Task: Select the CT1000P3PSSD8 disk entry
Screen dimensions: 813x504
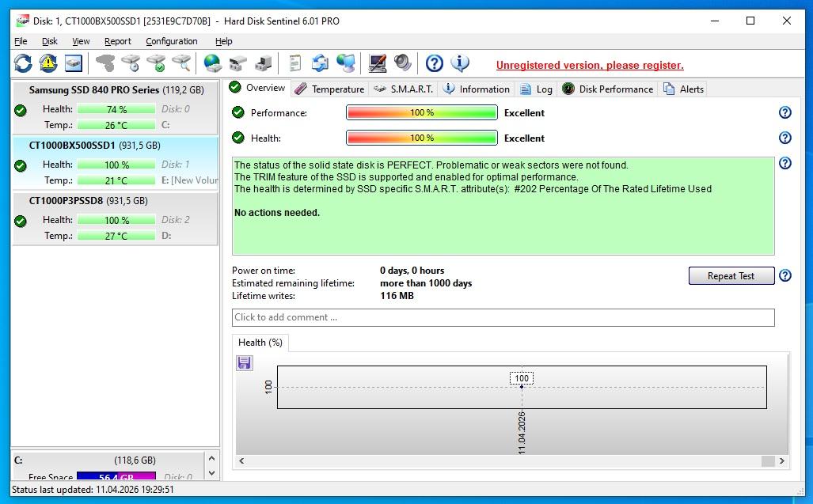Action: click(115, 218)
